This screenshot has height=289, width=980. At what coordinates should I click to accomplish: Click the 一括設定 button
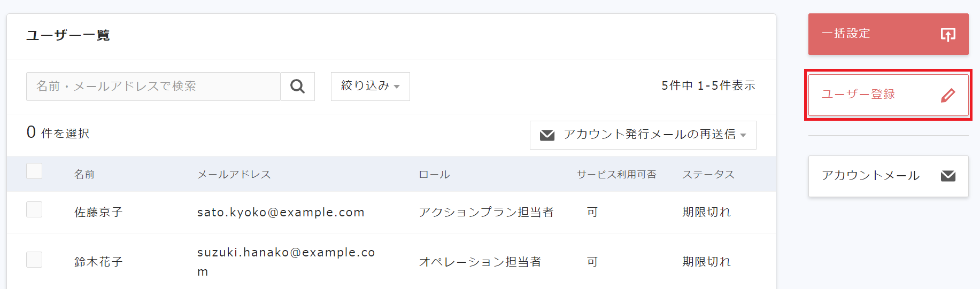(x=889, y=34)
